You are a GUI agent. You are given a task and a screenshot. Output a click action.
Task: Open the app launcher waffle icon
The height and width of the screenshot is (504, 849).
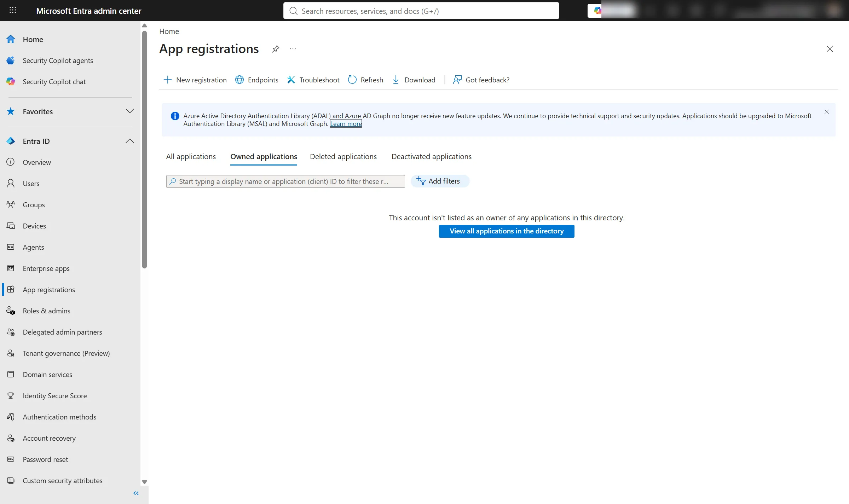pyautogui.click(x=13, y=10)
